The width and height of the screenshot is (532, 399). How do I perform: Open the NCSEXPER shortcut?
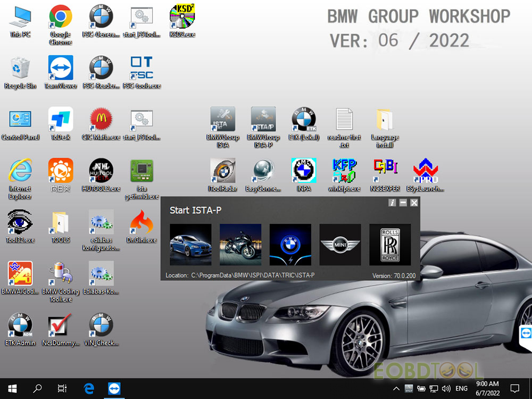point(385,175)
